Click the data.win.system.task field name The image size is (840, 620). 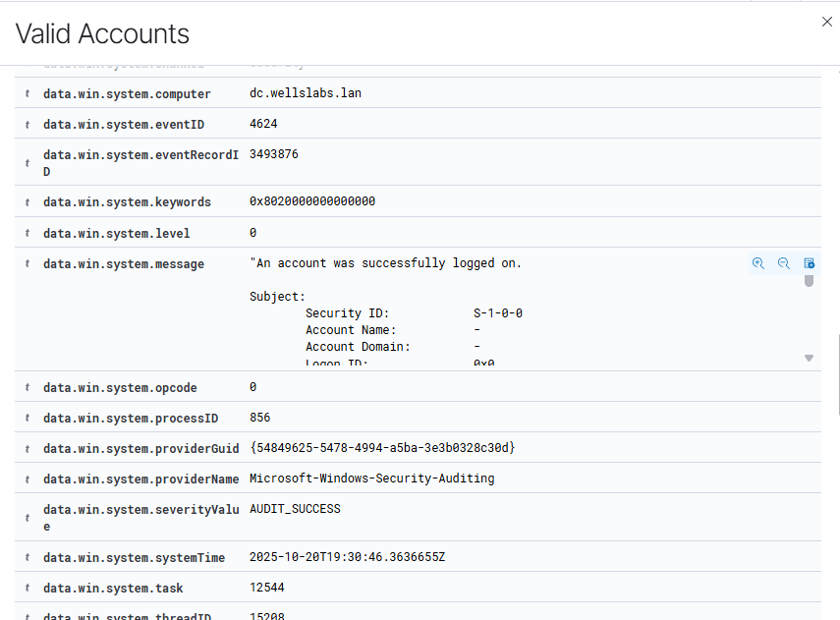113,589
